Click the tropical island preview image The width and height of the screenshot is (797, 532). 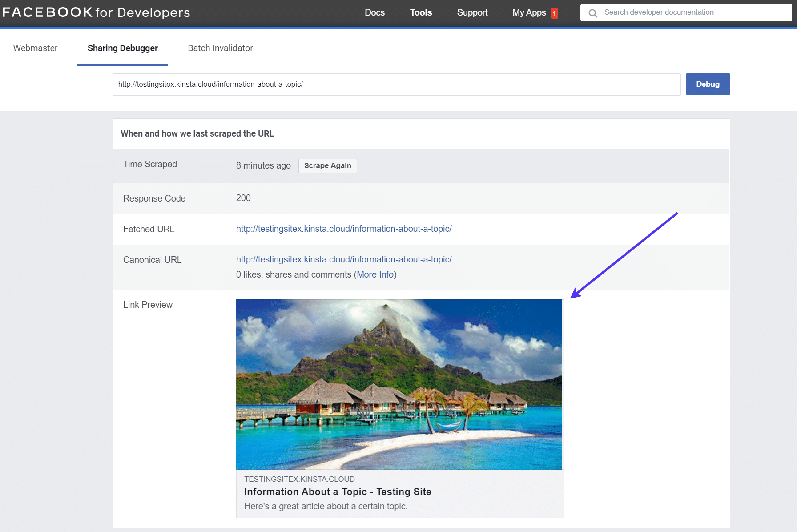click(x=399, y=384)
